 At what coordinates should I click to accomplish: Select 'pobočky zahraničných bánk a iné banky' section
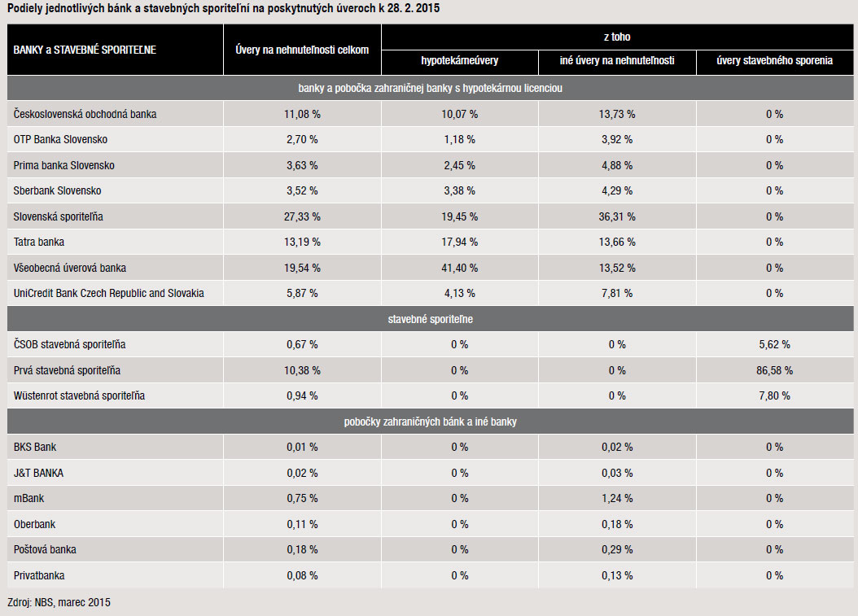tap(431, 422)
